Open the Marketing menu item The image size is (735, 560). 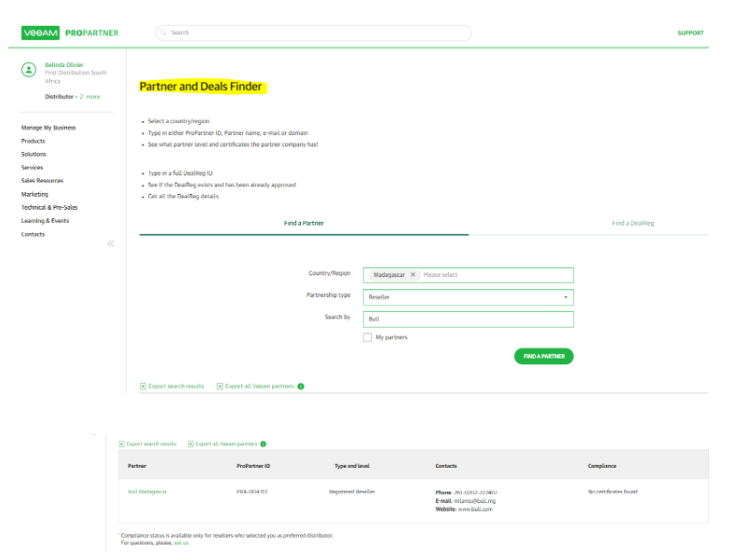tap(34, 194)
